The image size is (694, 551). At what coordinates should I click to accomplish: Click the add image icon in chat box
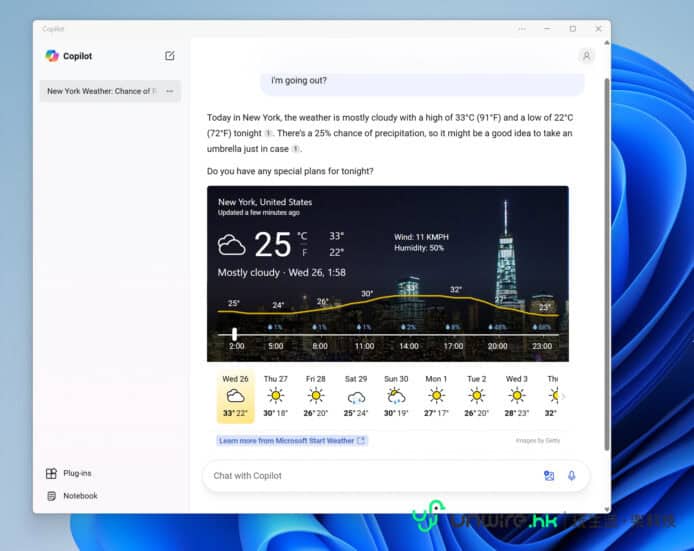click(549, 476)
